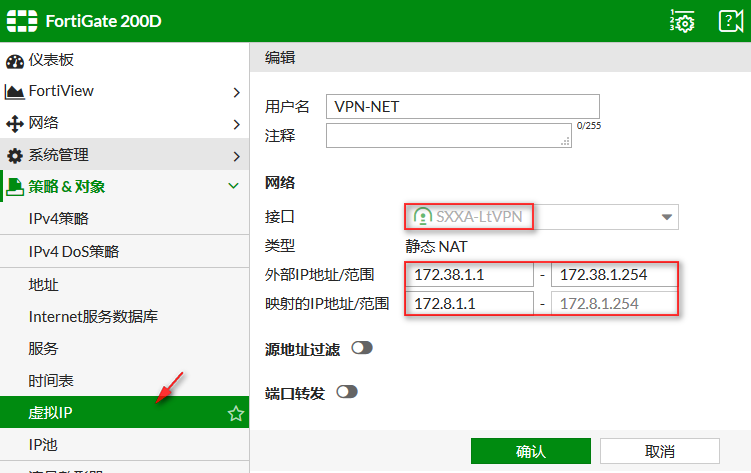Viewport: 751px width, 473px height.
Task: Click the system management gear icon
Action: click(x=14, y=156)
